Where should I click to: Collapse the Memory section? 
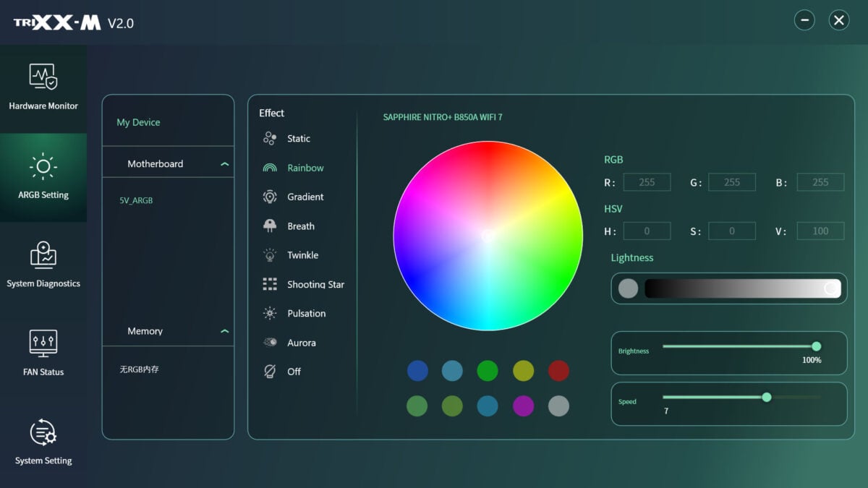coord(224,331)
